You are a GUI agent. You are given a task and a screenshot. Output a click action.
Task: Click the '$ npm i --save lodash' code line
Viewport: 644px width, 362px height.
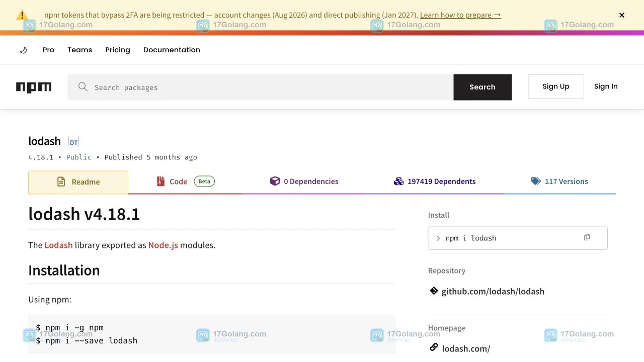coord(87,341)
